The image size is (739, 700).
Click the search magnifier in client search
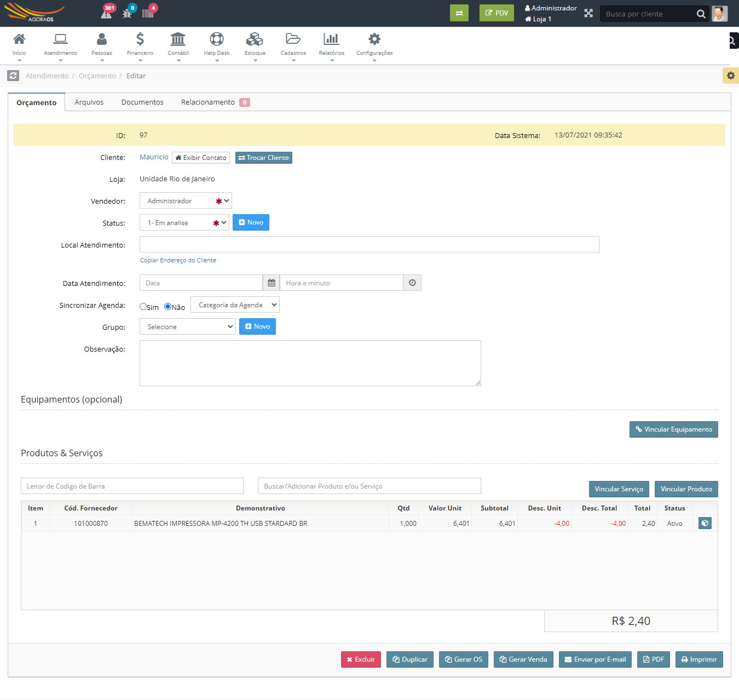click(x=701, y=14)
